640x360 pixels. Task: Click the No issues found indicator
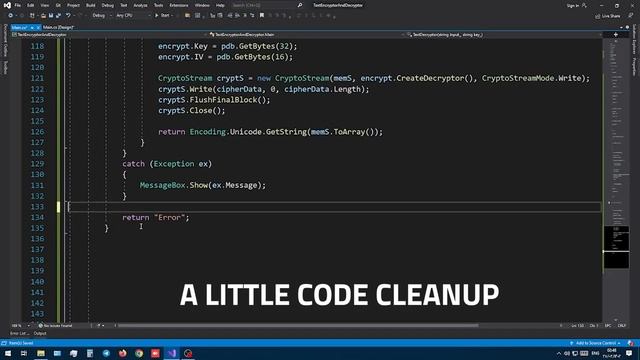(56, 326)
